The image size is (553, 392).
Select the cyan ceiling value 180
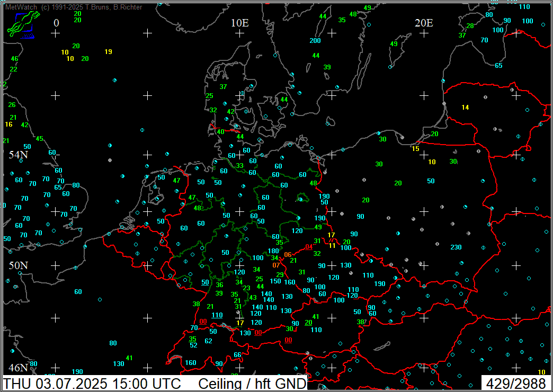point(273,251)
